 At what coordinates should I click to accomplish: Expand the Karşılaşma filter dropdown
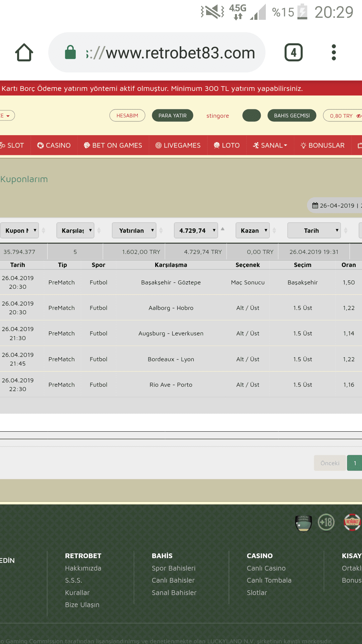click(75, 230)
